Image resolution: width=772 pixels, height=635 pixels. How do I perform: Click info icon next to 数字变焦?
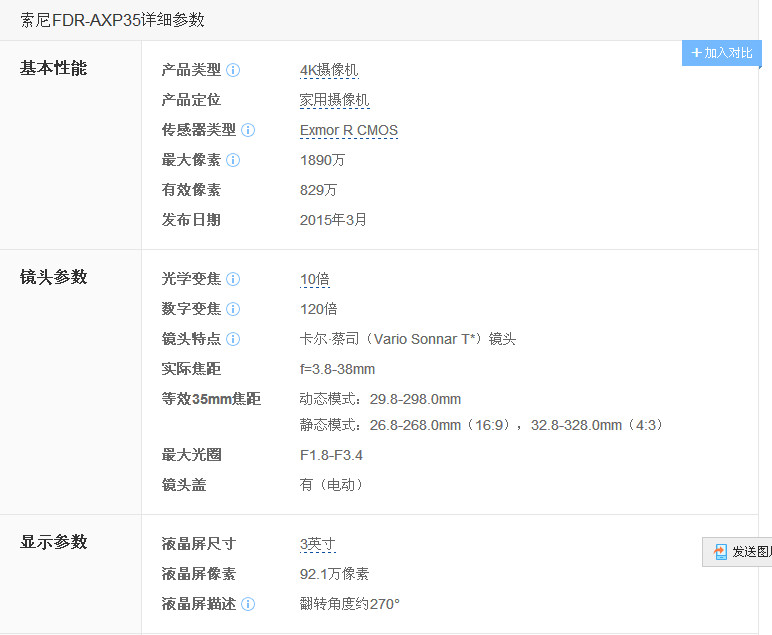[233, 309]
